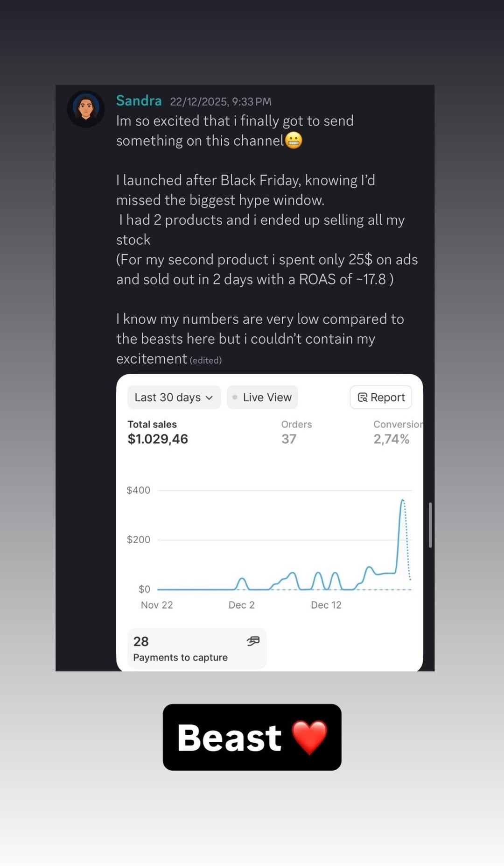Click the Report magnifier icon
Image resolution: width=504 pixels, height=866 pixels.
(363, 398)
